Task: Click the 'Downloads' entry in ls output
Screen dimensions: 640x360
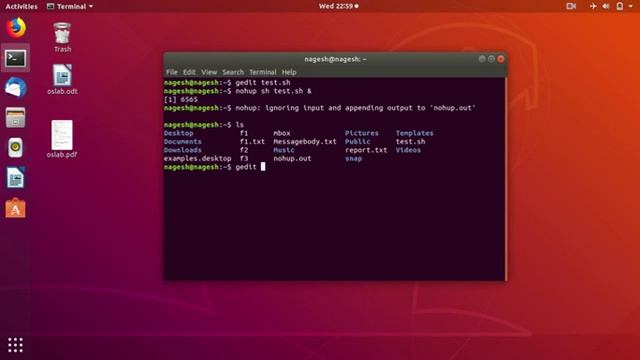Action: coord(182,150)
